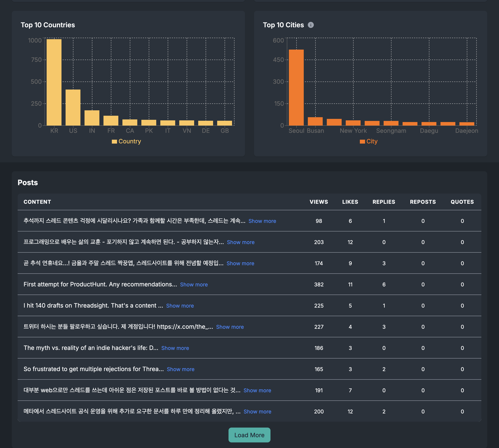Click the VIEWS column header
Screen dimensions: 499x448
pyautogui.click(x=319, y=202)
